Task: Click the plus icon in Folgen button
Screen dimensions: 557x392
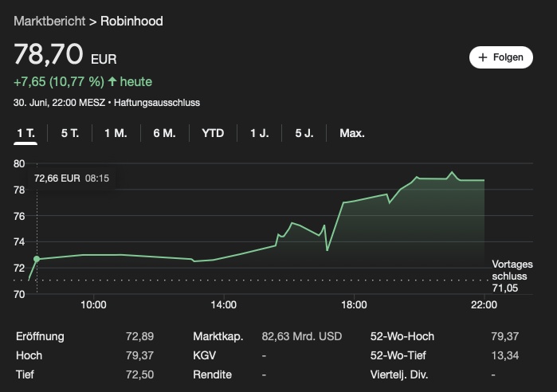Action: click(482, 57)
